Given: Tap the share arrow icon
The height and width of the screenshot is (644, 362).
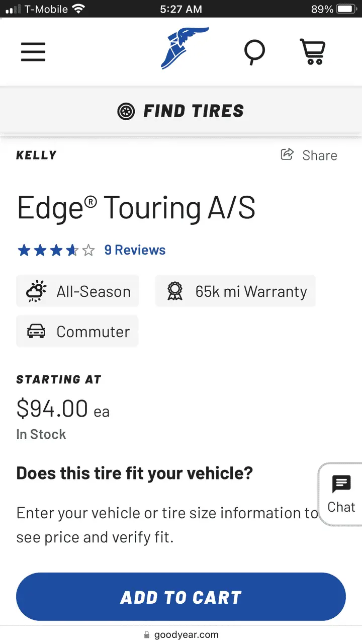Looking at the screenshot, I should (287, 154).
